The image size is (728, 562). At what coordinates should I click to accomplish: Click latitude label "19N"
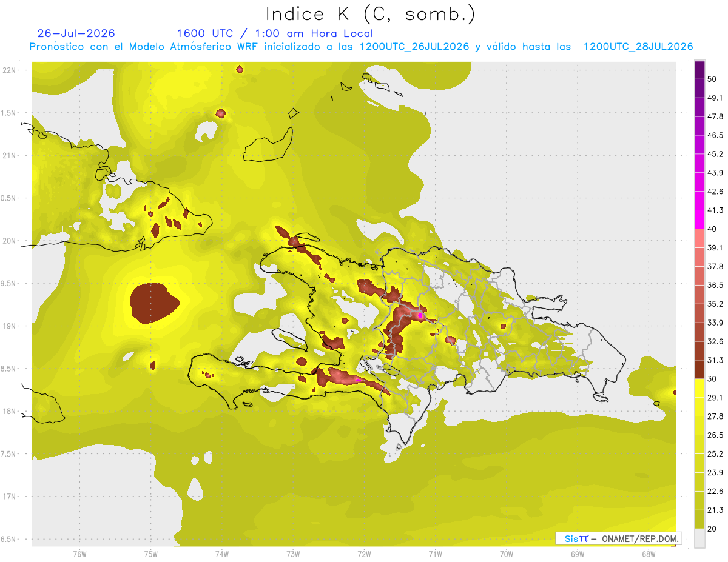[10, 326]
